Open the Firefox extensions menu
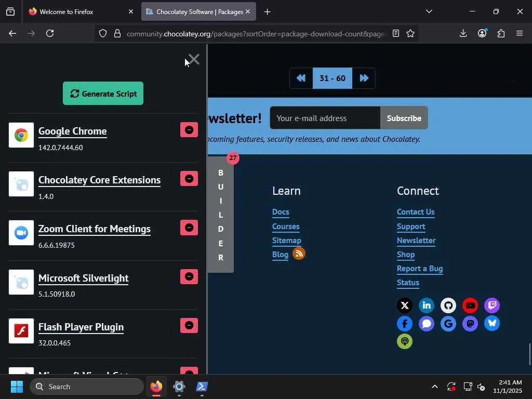 501,33
